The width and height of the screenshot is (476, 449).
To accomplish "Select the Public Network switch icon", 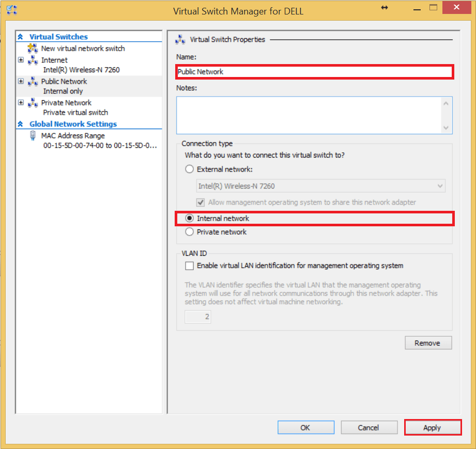I will [33, 81].
